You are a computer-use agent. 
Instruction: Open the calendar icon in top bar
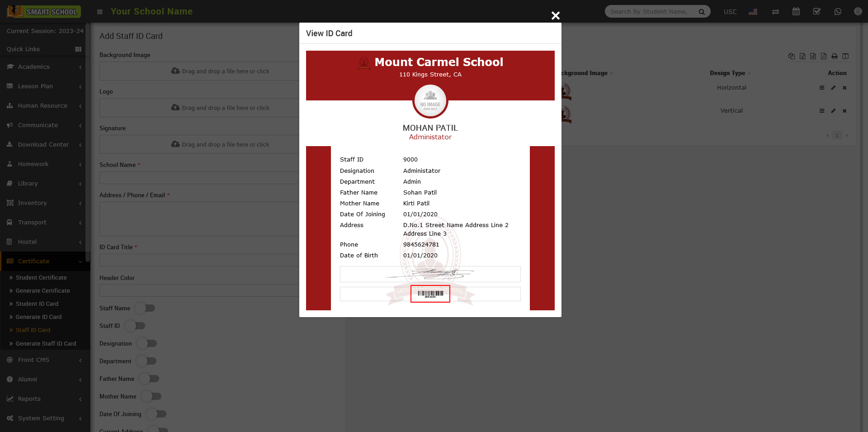[796, 12]
